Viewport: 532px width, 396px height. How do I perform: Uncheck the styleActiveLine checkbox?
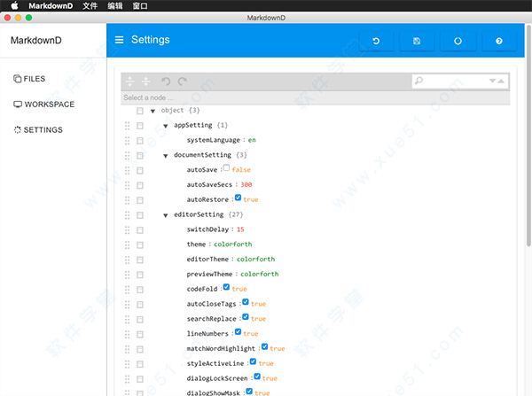[253, 361]
